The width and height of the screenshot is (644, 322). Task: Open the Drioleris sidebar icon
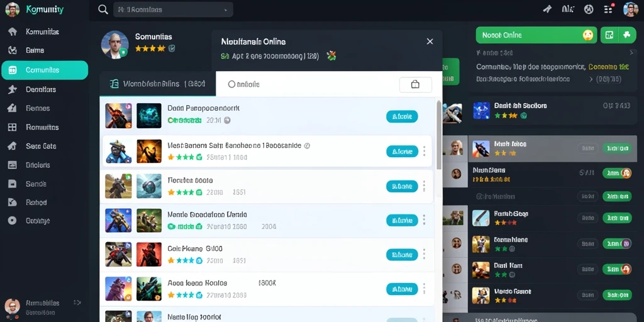click(x=13, y=165)
